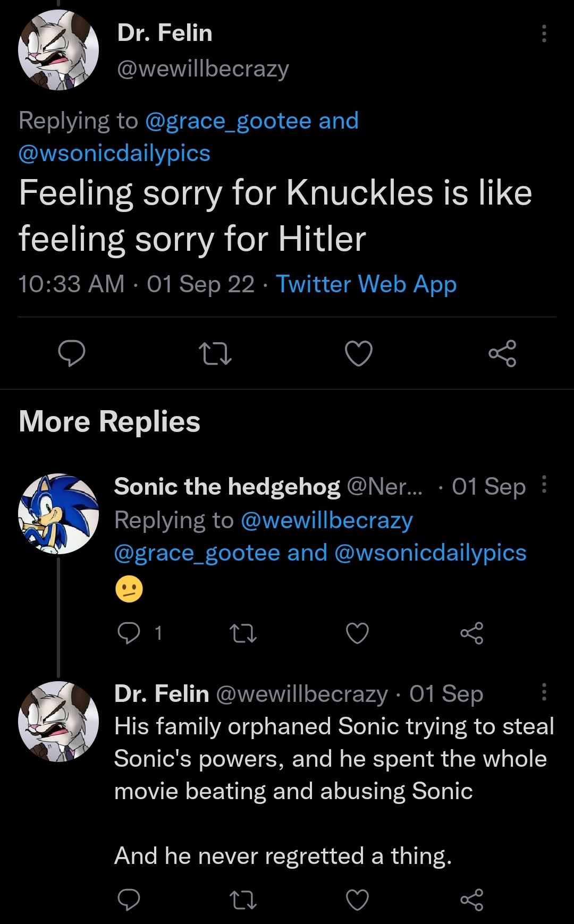Like Sonic the hedgehog's emoji reply
Viewport: 574px width, 924px height.
tap(357, 633)
